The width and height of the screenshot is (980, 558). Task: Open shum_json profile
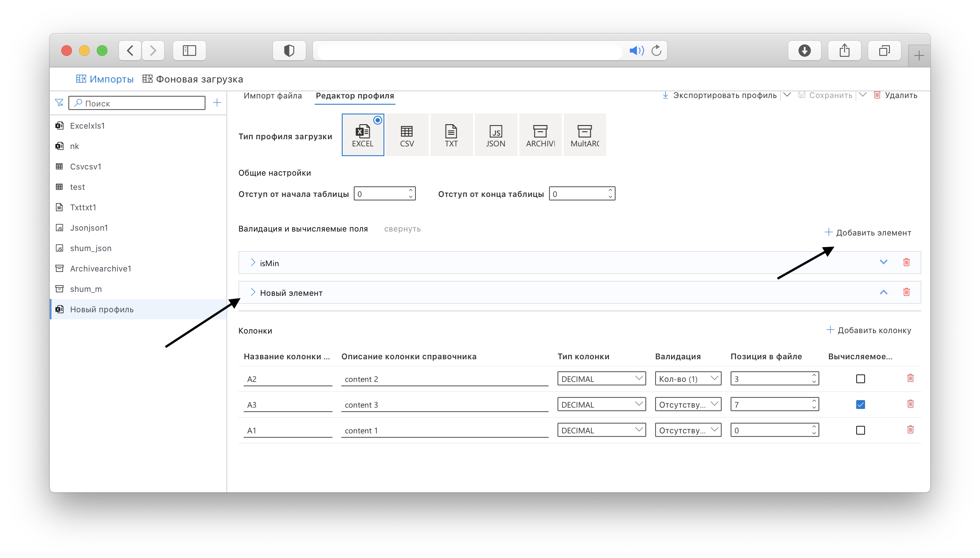tap(138, 248)
